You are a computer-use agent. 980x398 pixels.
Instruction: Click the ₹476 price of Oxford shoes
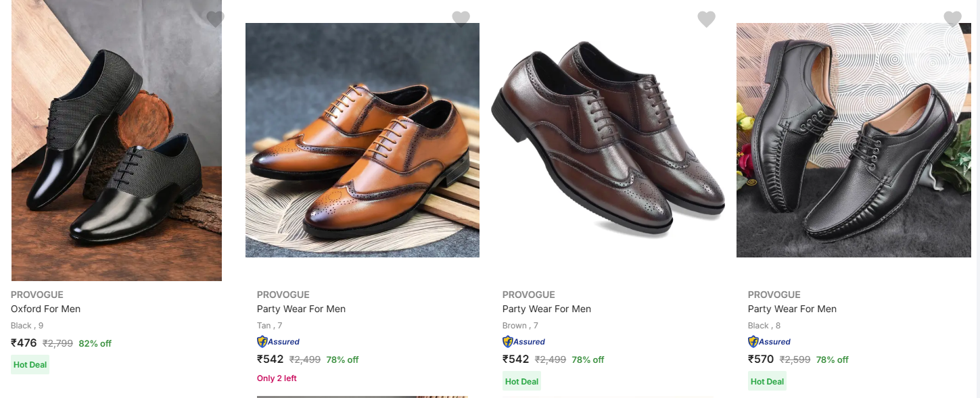pos(24,343)
